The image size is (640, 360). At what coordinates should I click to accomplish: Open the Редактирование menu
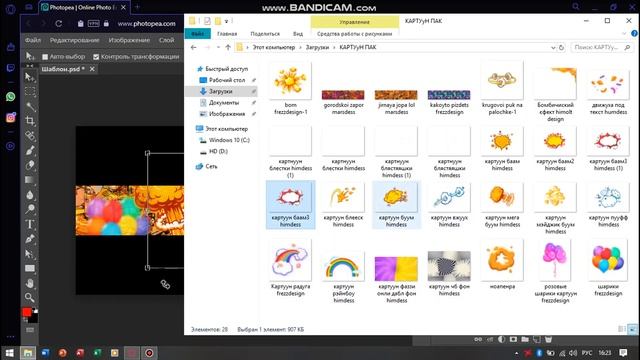[x=75, y=40]
